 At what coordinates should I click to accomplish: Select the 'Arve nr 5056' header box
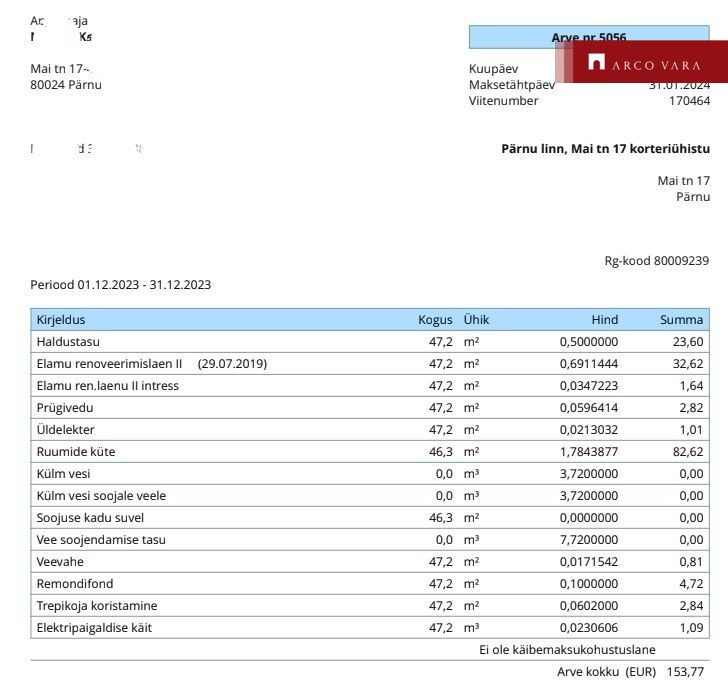(x=589, y=37)
